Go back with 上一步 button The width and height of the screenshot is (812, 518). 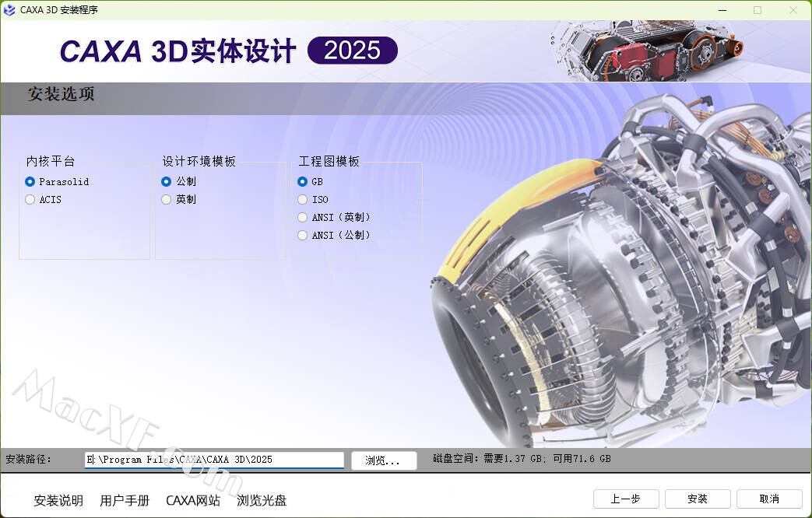pos(626,499)
